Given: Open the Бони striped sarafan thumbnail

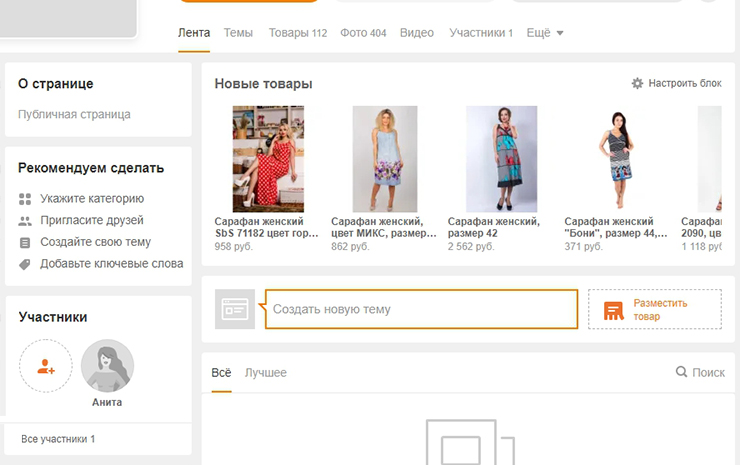Looking at the screenshot, I should [618, 159].
